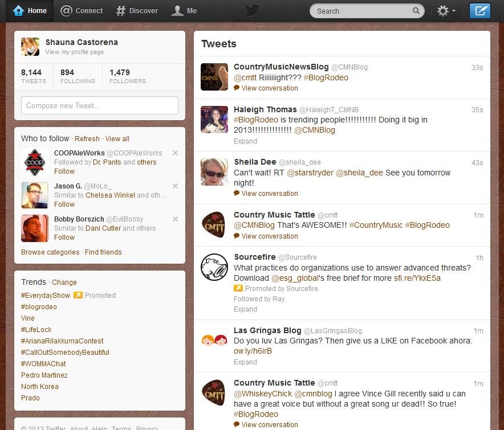Click the Twitter bird logo in navbar
Image resolution: width=504 pixels, height=430 pixels.
[x=252, y=10]
